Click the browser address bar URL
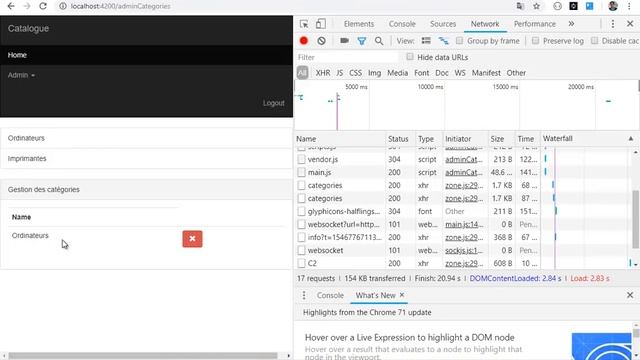 (120, 6)
